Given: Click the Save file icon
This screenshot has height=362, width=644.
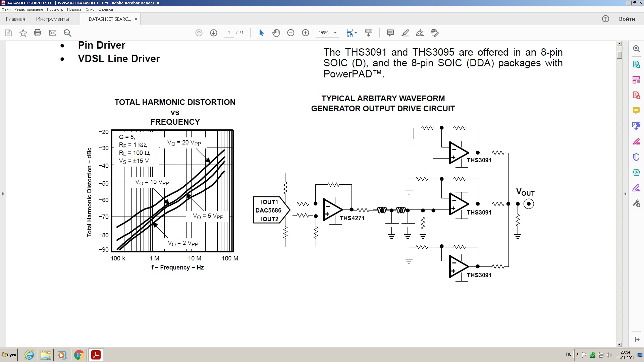Looking at the screenshot, I should point(8,33).
